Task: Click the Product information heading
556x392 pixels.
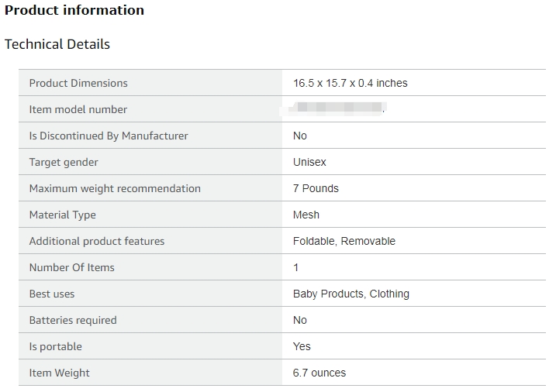Action: (74, 11)
